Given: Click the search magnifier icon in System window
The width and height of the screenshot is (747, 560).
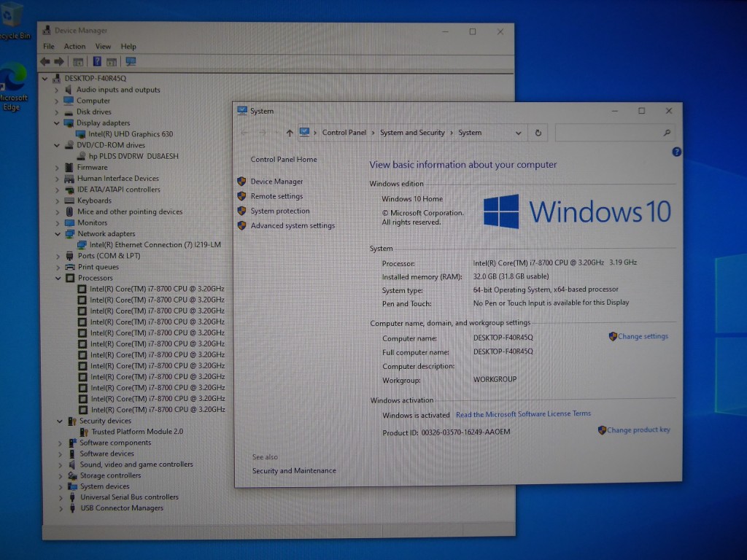Looking at the screenshot, I should [667, 133].
